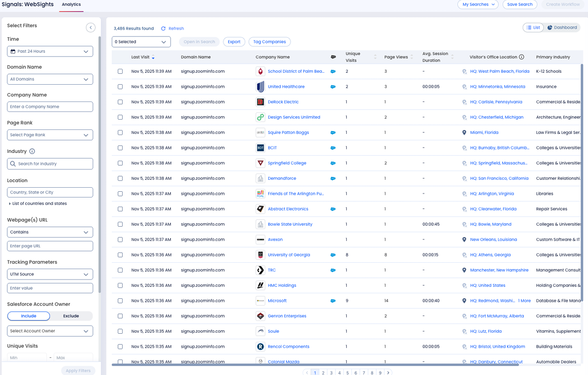Click the Rencol Components logo
This screenshot has width=588, height=375.
coord(260,346)
